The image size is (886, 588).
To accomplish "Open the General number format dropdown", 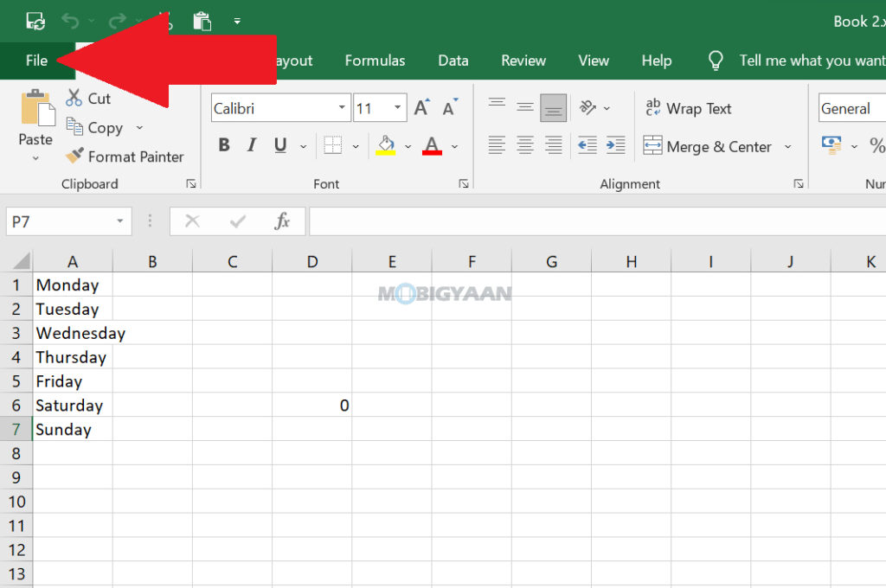I will pos(857,107).
